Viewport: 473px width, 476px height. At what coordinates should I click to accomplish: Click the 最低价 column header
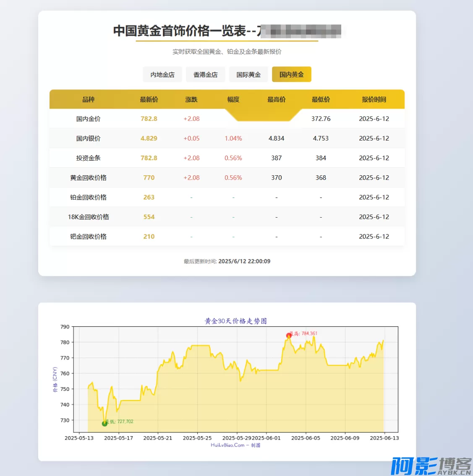(x=321, y=99)
